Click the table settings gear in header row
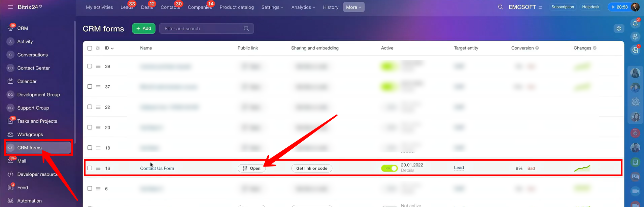Viewport: 644px width, 207px height. [x=98, y=48]
